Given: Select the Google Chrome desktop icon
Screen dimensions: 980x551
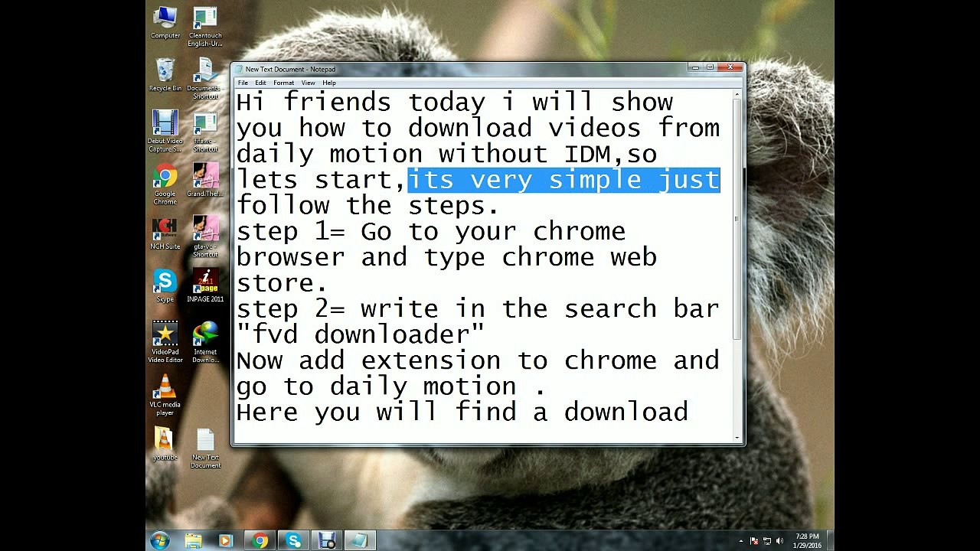Looking at the screenshot, I should (x=165, y=185).
